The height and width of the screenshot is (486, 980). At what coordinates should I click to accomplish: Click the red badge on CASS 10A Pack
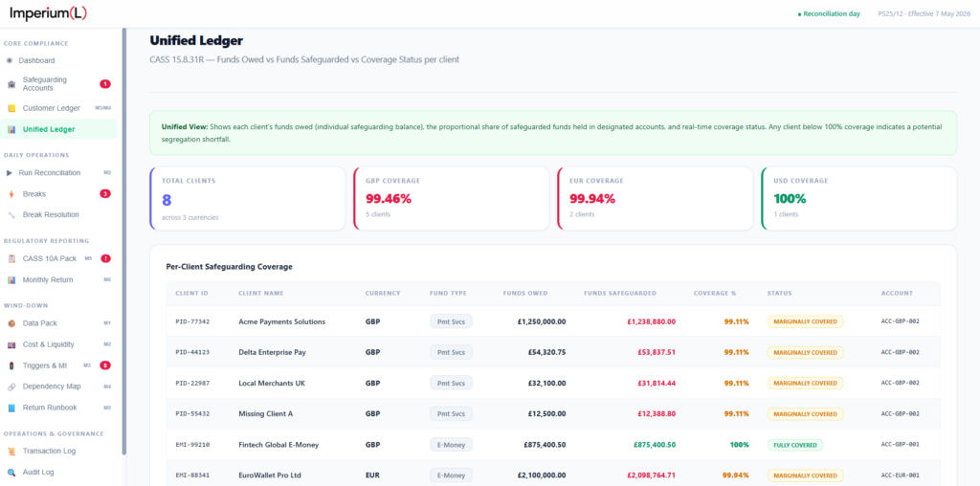(105, 258)
